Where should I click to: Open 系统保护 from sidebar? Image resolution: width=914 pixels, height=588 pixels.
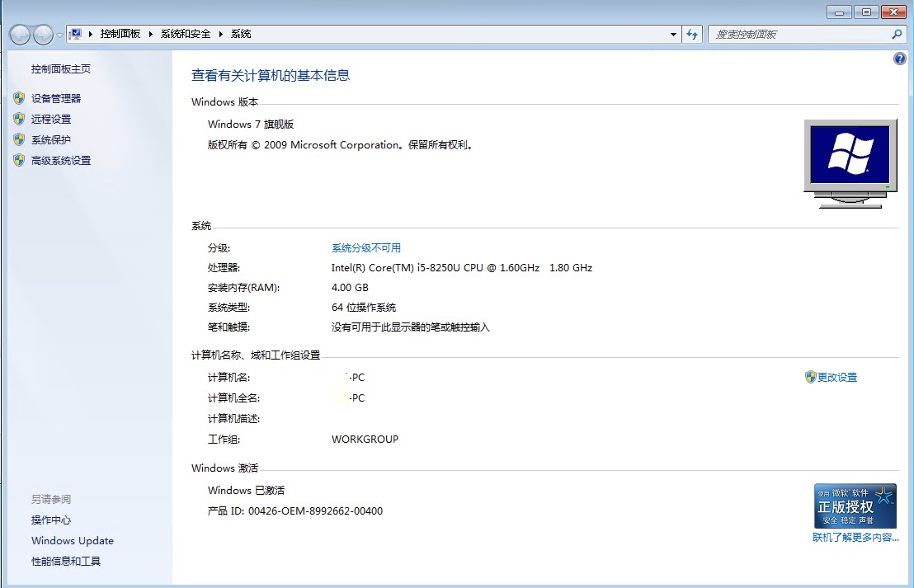50,140
